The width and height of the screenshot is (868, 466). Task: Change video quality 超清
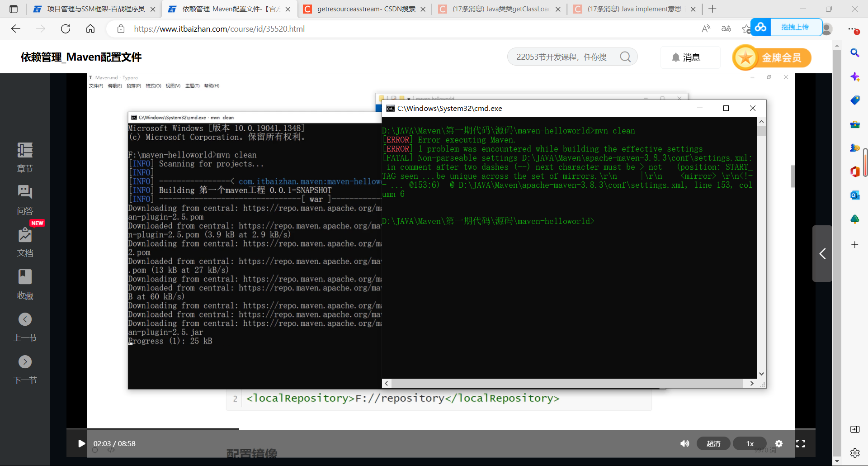click(x=713, y=443)
